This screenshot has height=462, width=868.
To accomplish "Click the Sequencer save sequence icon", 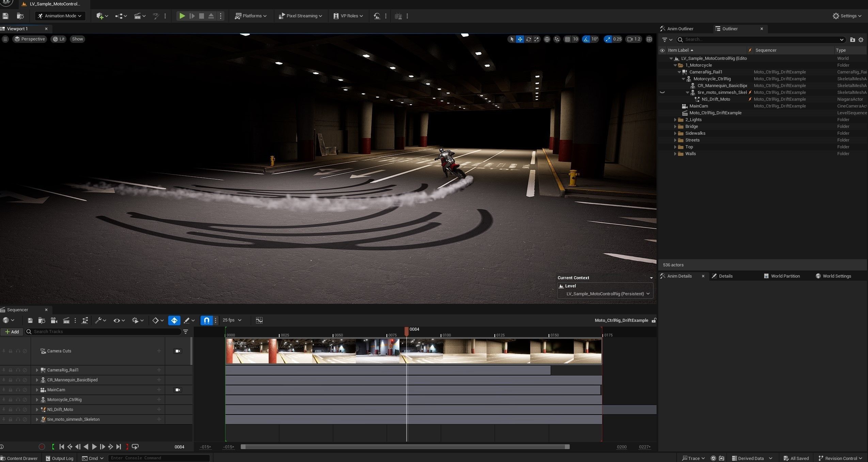I will (30, 320).
